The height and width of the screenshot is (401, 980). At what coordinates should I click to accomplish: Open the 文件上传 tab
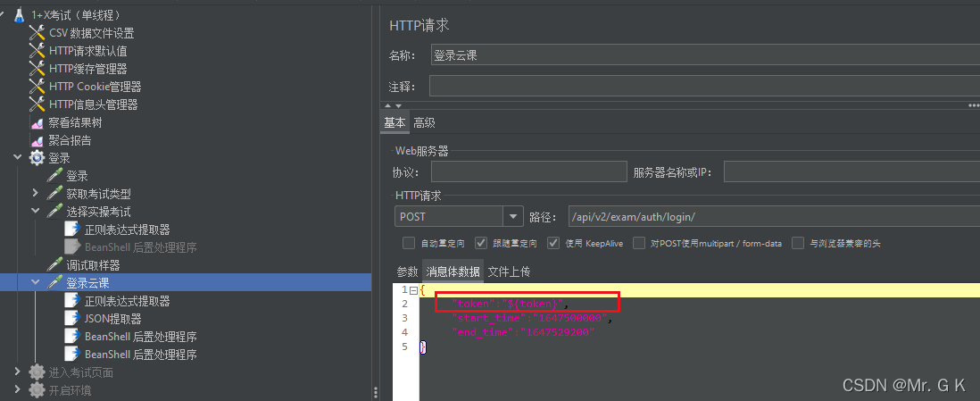[509, 272]
